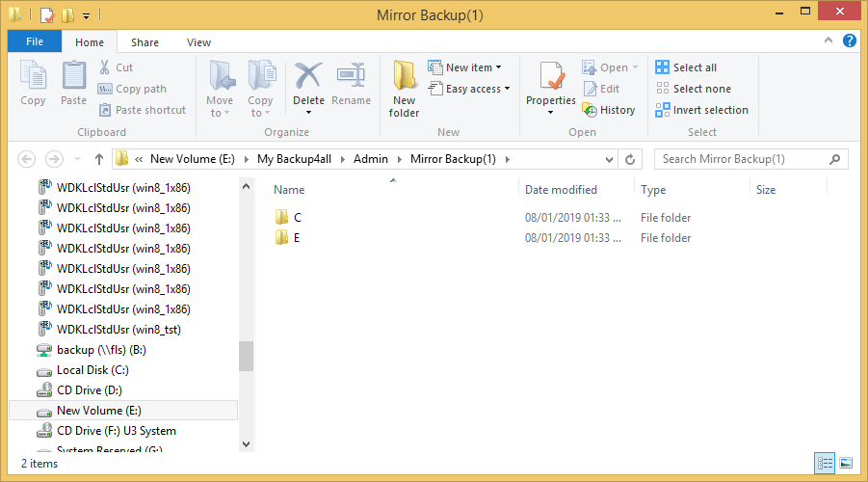Switch to Details view in status bar
Screen dimensions: 868x482
point(825,463)
